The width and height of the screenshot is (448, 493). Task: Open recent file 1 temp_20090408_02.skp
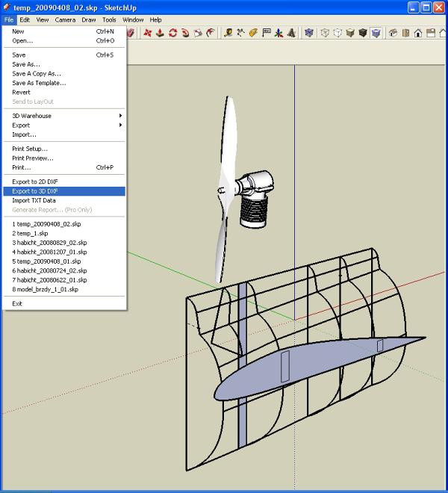tap(64, 224)
